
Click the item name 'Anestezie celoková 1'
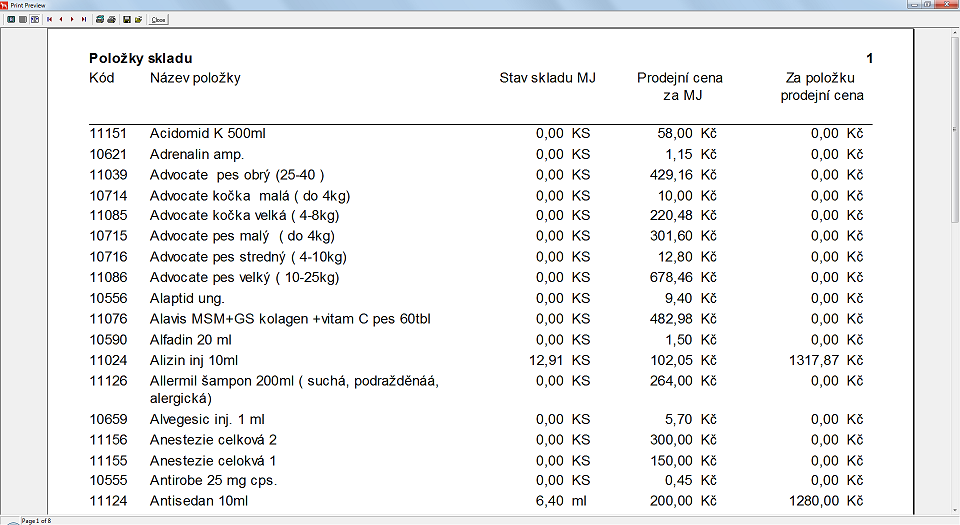pos(212,461)
